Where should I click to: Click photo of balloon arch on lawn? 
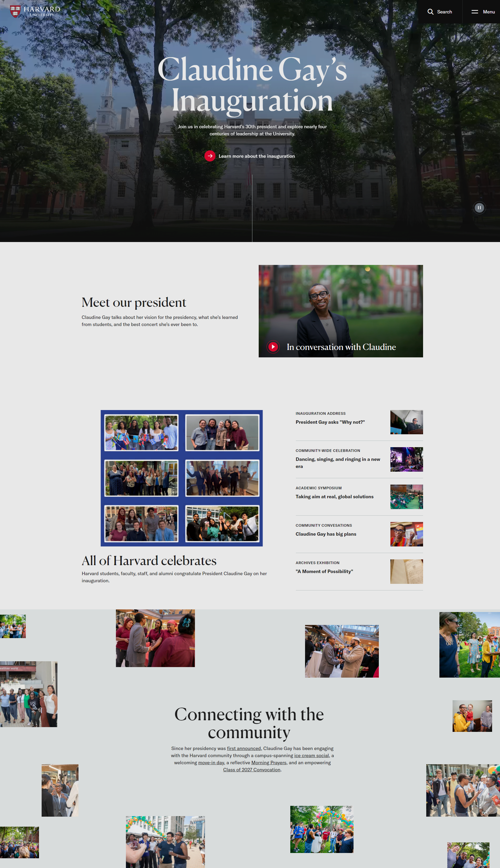click(322, 829)
